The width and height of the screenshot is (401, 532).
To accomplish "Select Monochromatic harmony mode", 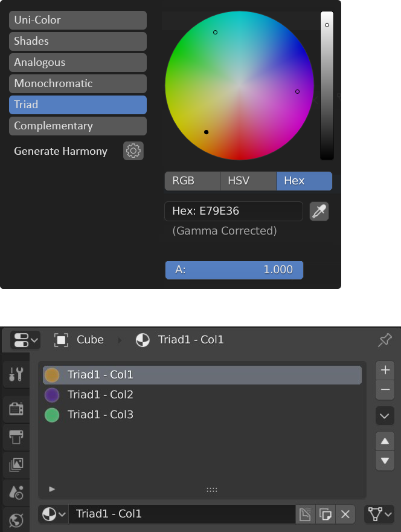I will (x=78, y=83).
